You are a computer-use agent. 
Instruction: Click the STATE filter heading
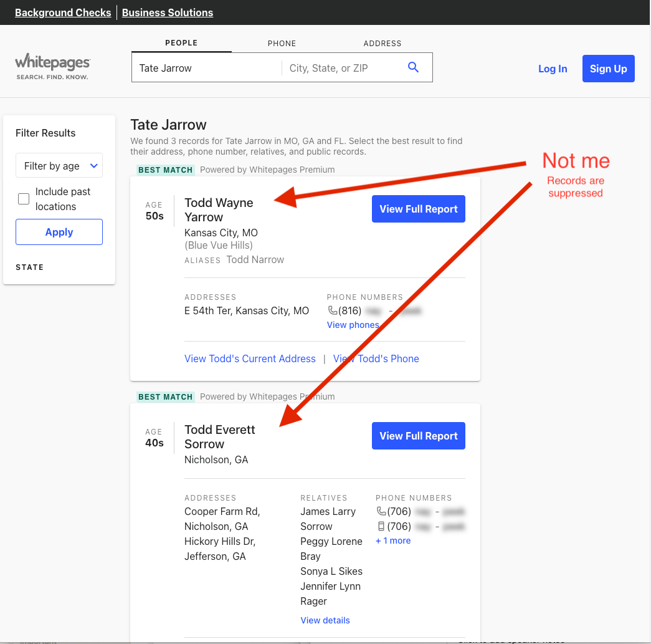point(29,267)
